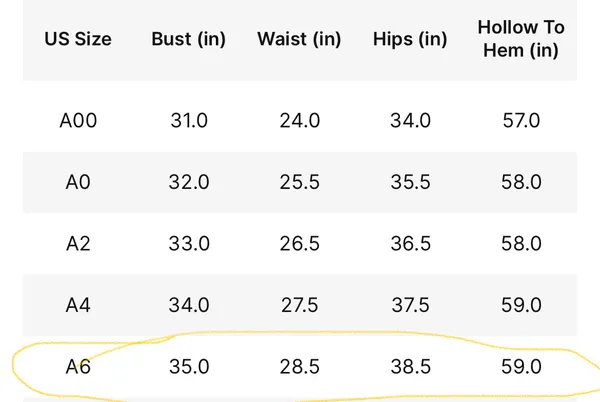600x402 pixels.
Task: Click the A00 bust value 31.0
Action: (189, 120)
